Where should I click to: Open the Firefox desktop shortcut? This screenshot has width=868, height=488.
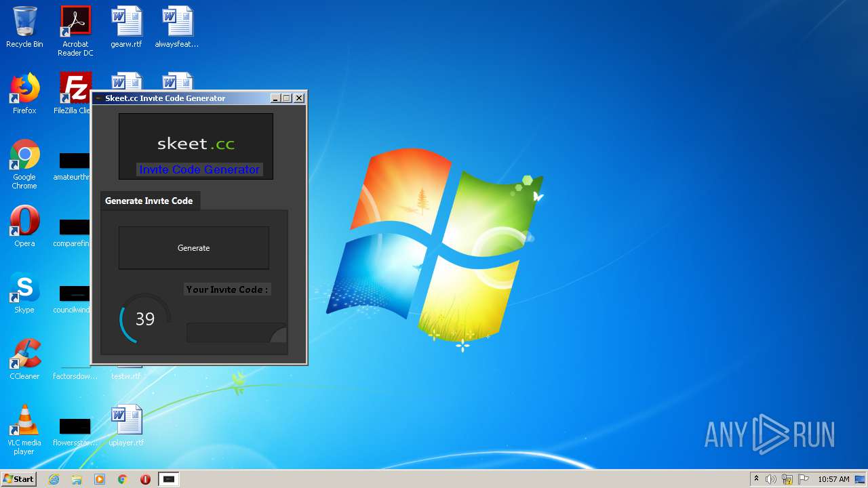point(24,94)
